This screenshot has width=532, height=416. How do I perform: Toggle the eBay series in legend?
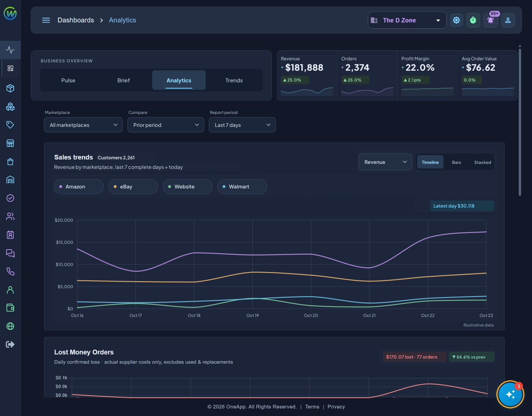(x=133, y=186)
